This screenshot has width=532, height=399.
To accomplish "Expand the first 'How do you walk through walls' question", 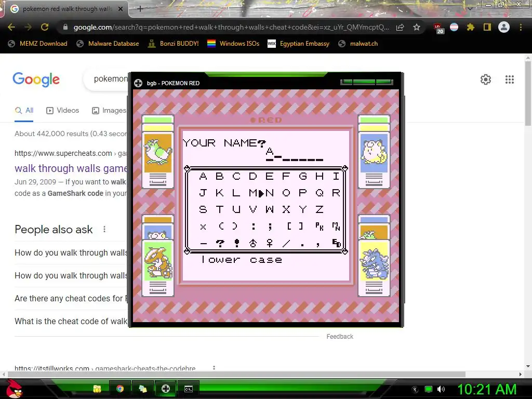I will (71, 253).
